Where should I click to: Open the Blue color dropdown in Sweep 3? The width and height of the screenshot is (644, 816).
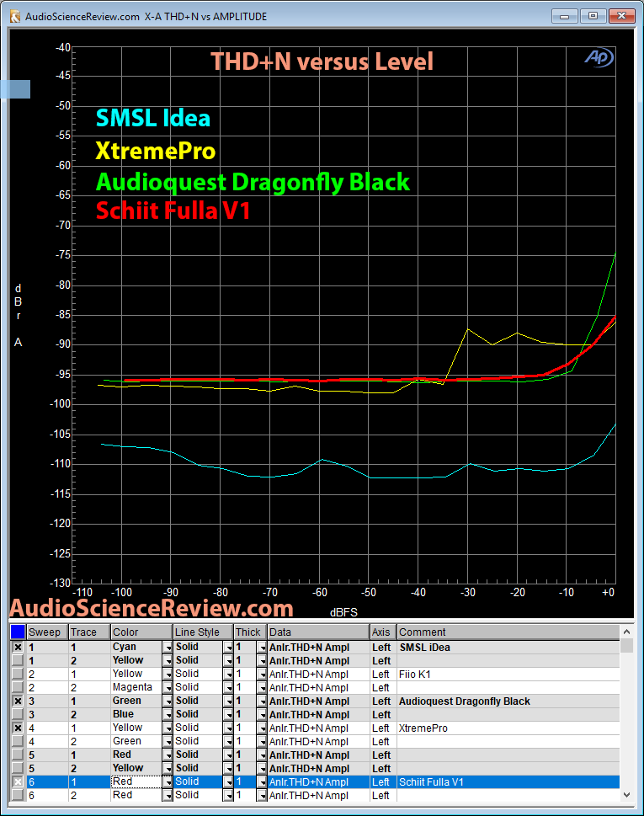point(168,715)
